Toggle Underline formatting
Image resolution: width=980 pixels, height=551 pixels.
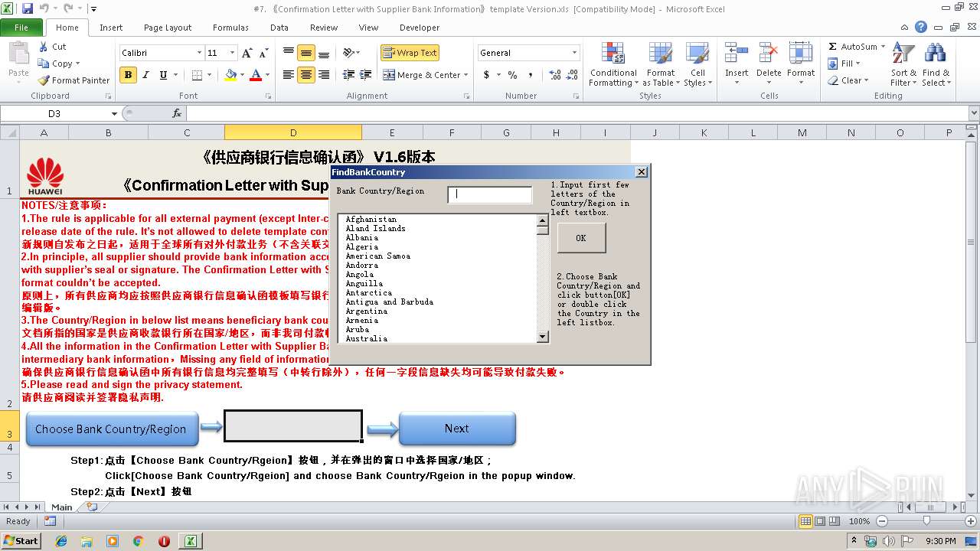pyautogui.click(x=163, y=75)
